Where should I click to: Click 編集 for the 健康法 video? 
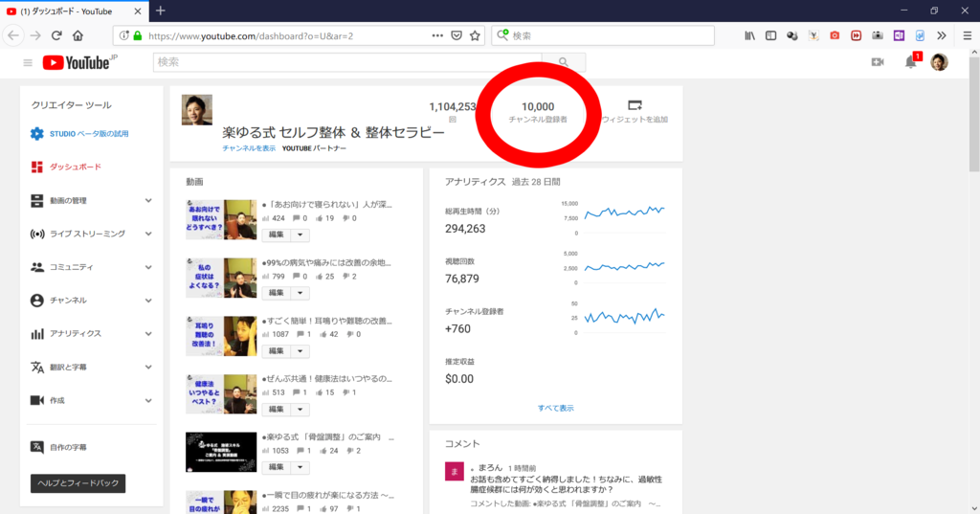[277, 409]
